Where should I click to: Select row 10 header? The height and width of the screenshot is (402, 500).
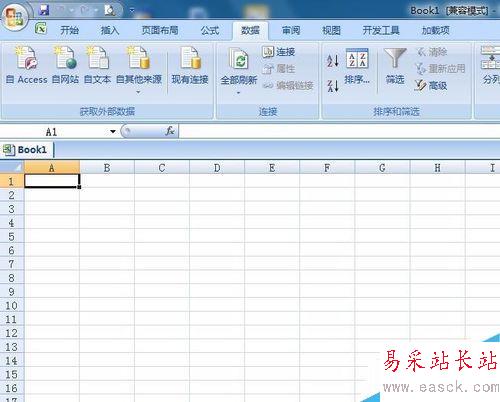(x=12, y=305)
